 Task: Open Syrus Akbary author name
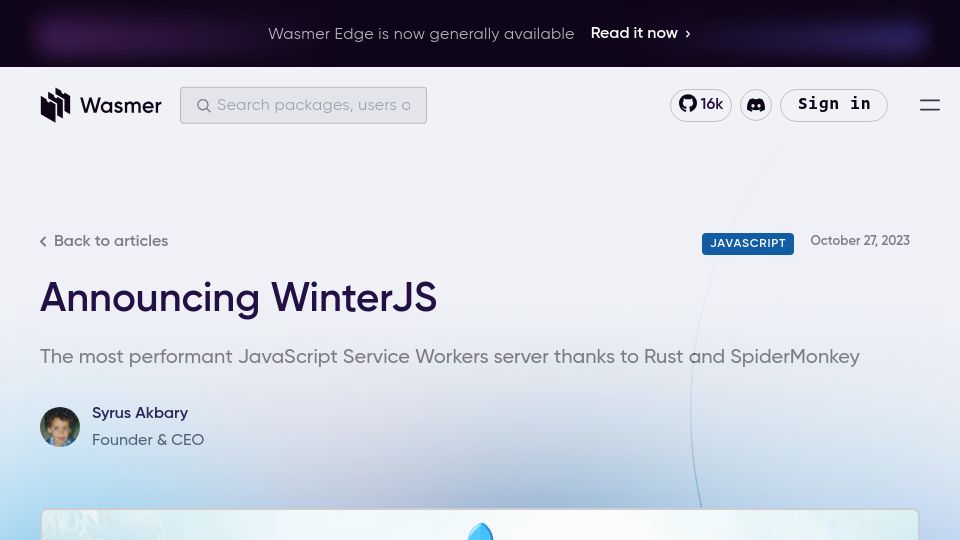point(140,413)
